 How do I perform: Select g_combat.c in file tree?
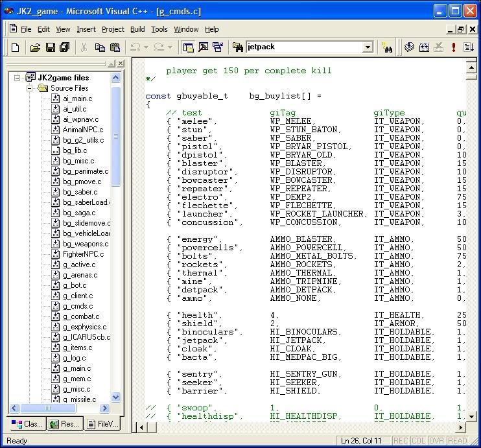tap(81, 316)
